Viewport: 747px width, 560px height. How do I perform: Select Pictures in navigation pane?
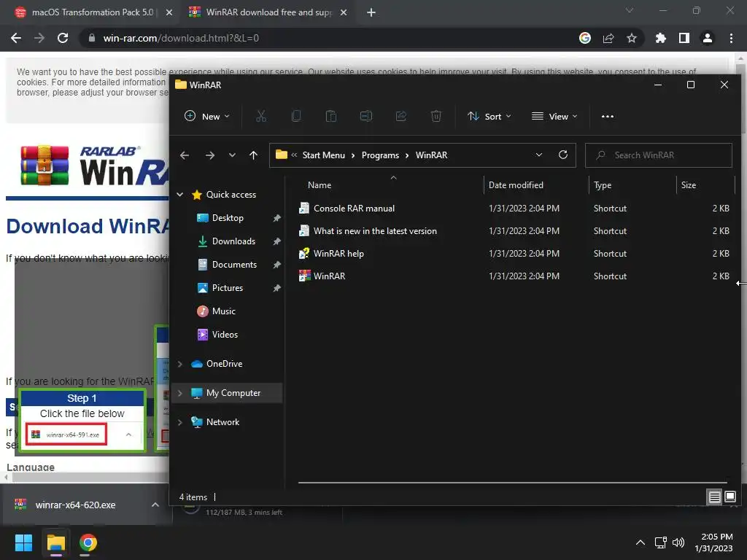228,287
